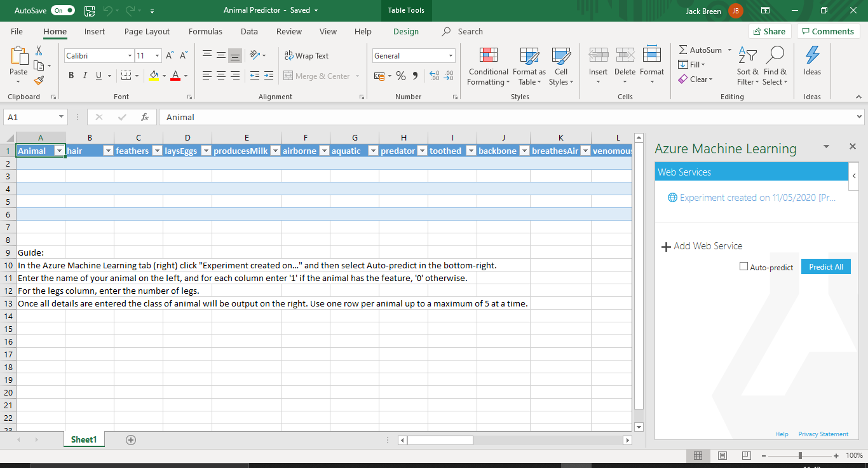Viewport: 868px width, 468px height.
Task: Toggle bold formatting
Action: [71, 75]
